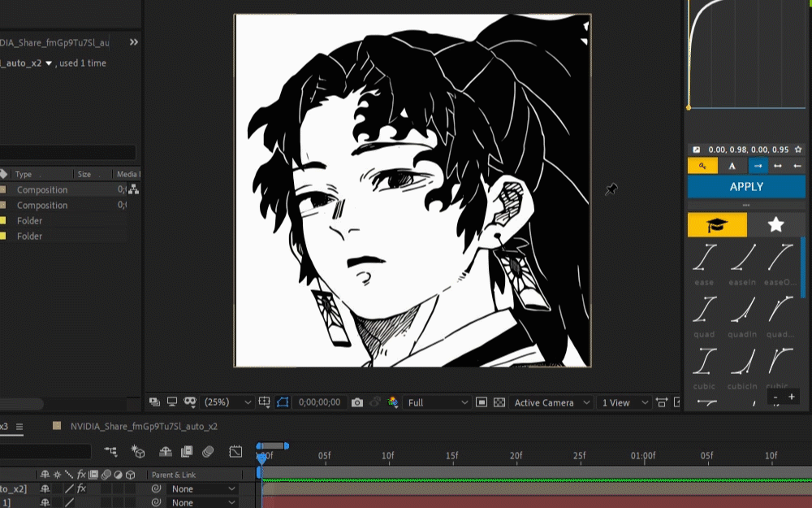Toggle shy switch on the to_x2] layer

(x=45, y=488)
